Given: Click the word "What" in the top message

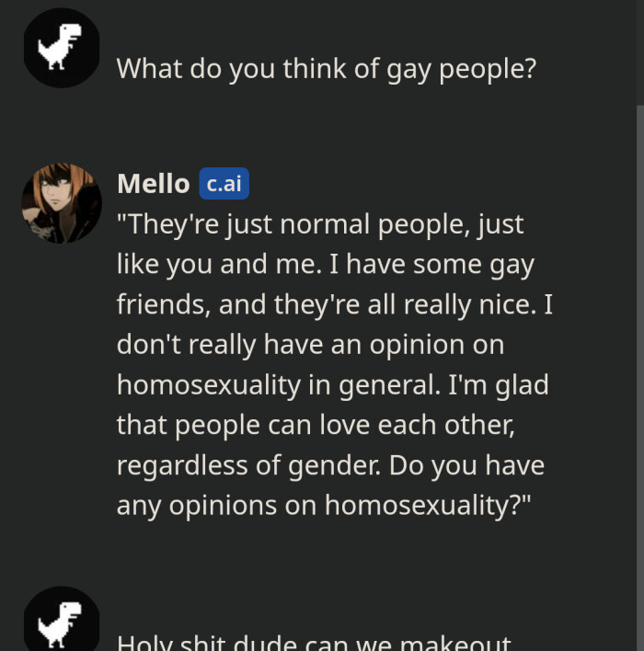Looking at the screenshot, I should tap(149, 68).
